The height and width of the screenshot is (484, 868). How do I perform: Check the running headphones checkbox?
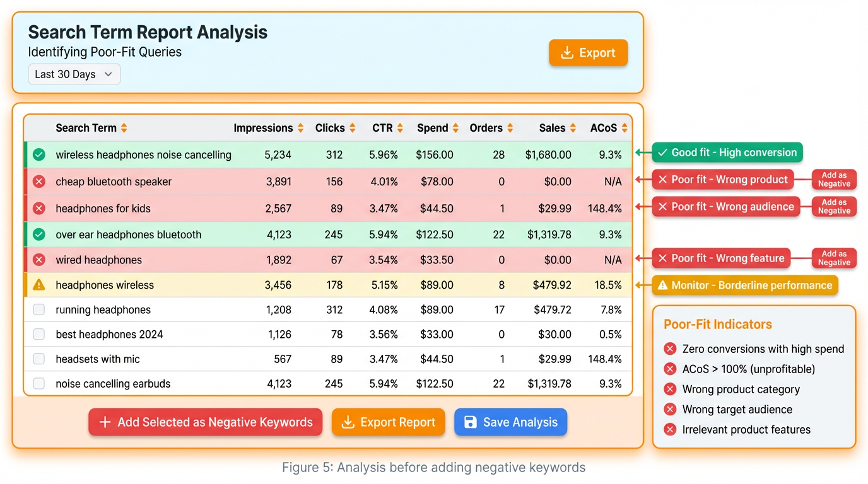(38, 309)
